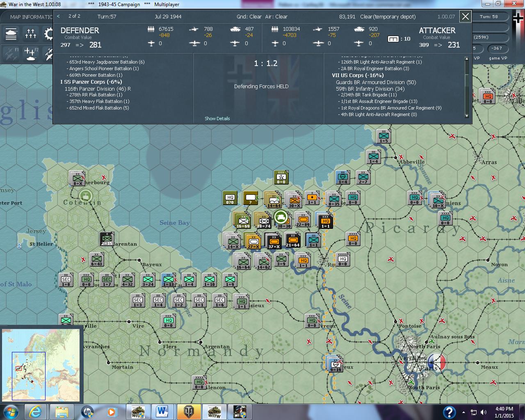525x420 pixels.
Task: Click Guards BR Armoured Division entry
Action: 376,82
